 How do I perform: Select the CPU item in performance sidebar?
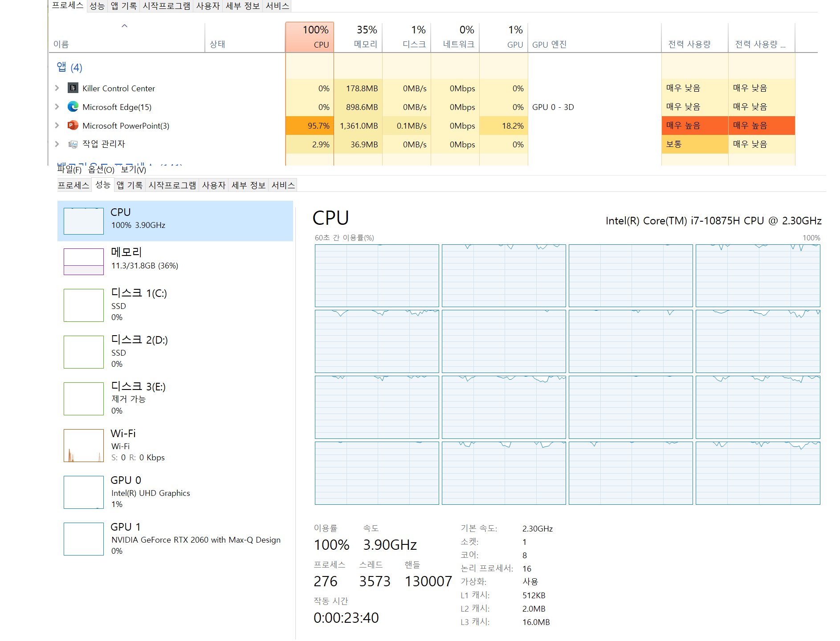click(175, 221)
